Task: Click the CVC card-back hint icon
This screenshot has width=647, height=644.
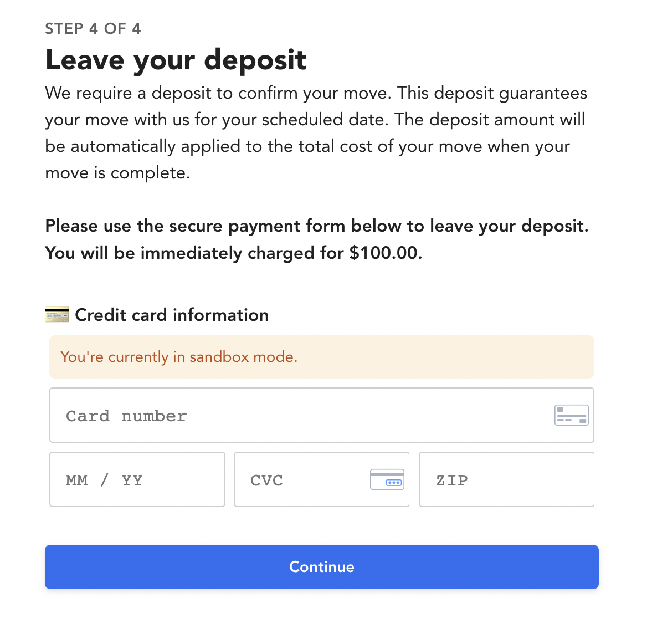Action: point(387,479)
